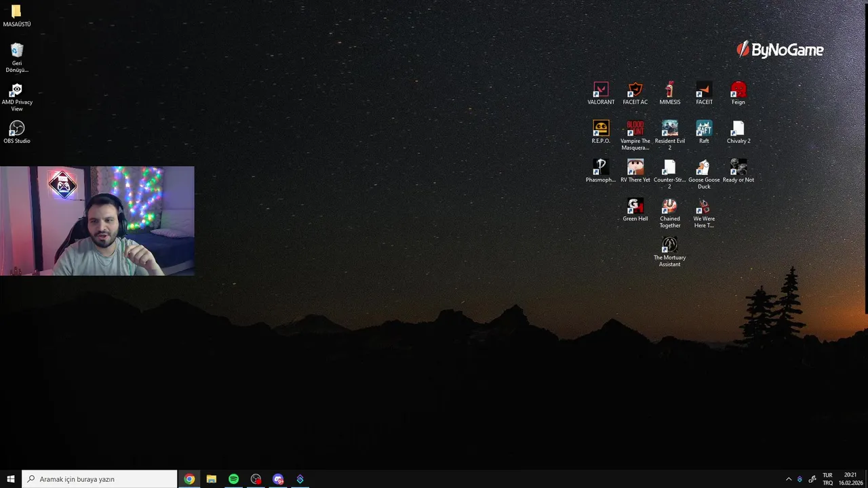Click the chain link tray icon
The image size is (868, 488).
click(812, 479)
